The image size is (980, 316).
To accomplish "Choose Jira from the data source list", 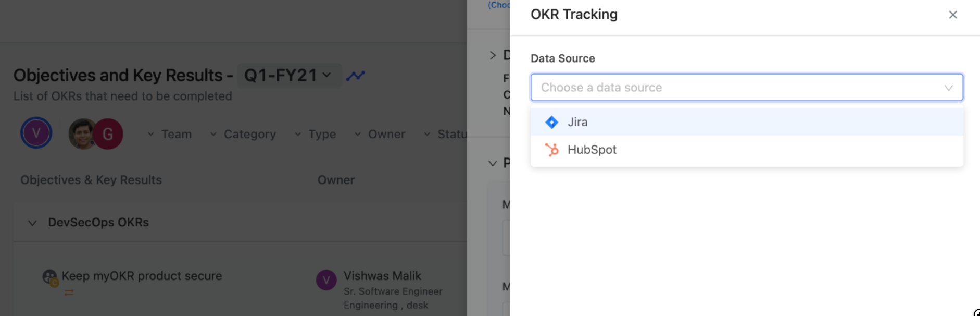I will (578, 122).
